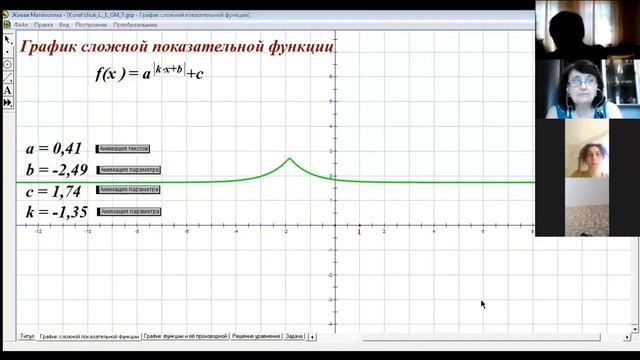
Task: Open the Построения menu
Action: [x=91, y=25]
